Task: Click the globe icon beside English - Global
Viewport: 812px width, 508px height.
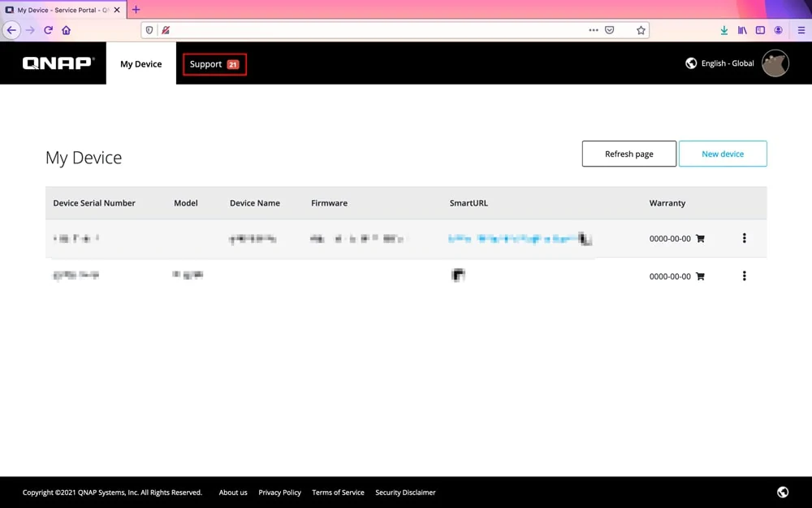Action: pos(691,63)
